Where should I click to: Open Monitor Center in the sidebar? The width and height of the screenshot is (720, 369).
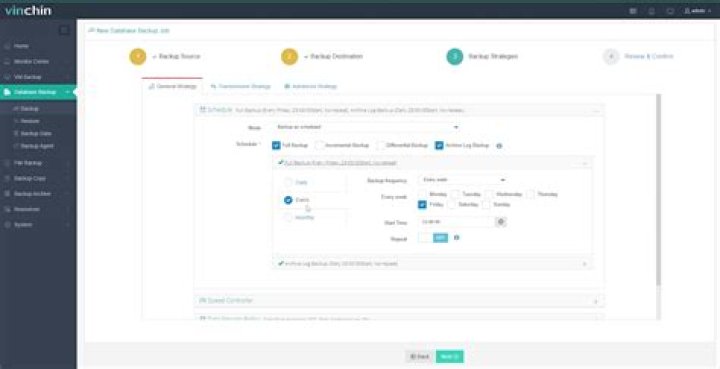[x=38, y=62]
